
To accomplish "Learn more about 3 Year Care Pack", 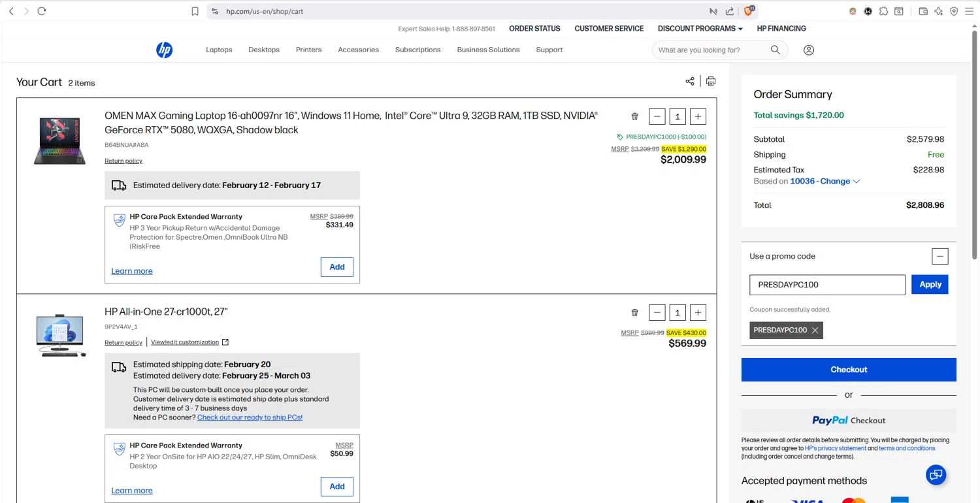I will [x=132, y=271].
